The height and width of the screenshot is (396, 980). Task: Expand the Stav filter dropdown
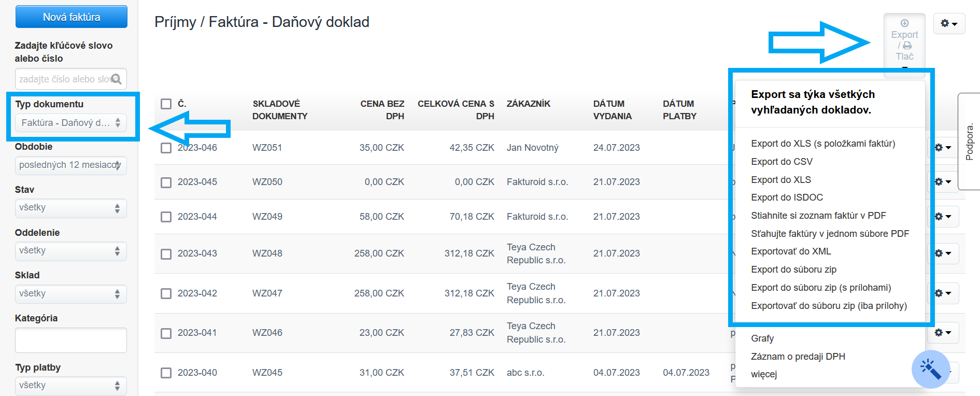pyautogui.click(x=70, y=208)
